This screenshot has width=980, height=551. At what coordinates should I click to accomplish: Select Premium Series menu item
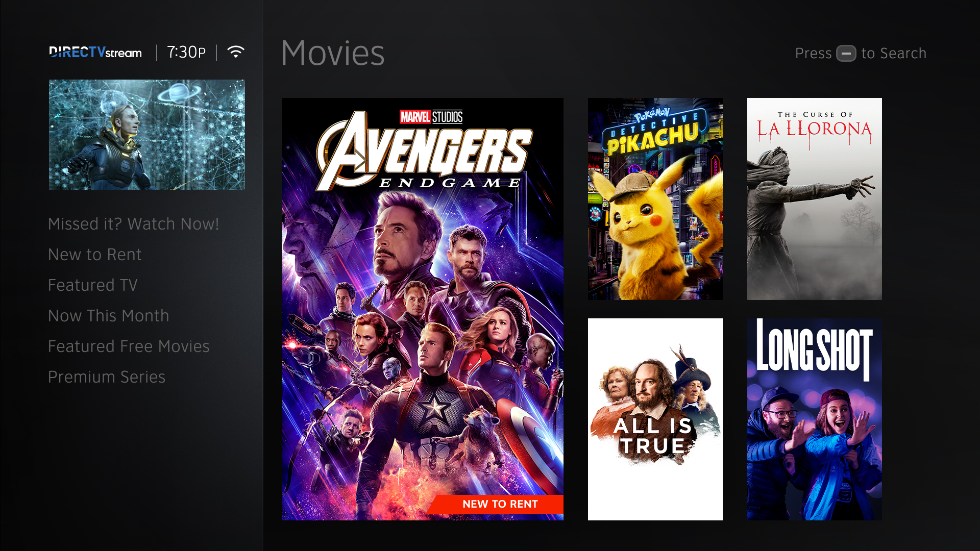coord(107,377)
